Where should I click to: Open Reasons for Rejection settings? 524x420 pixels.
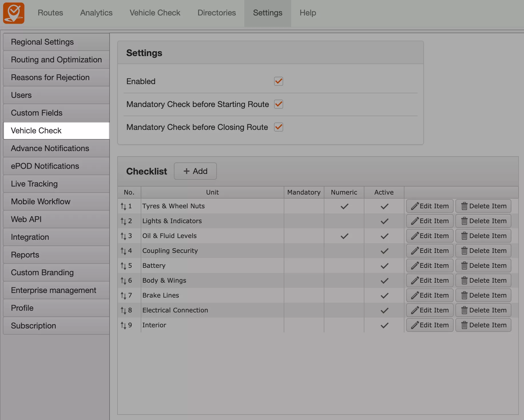pos(56,78)
